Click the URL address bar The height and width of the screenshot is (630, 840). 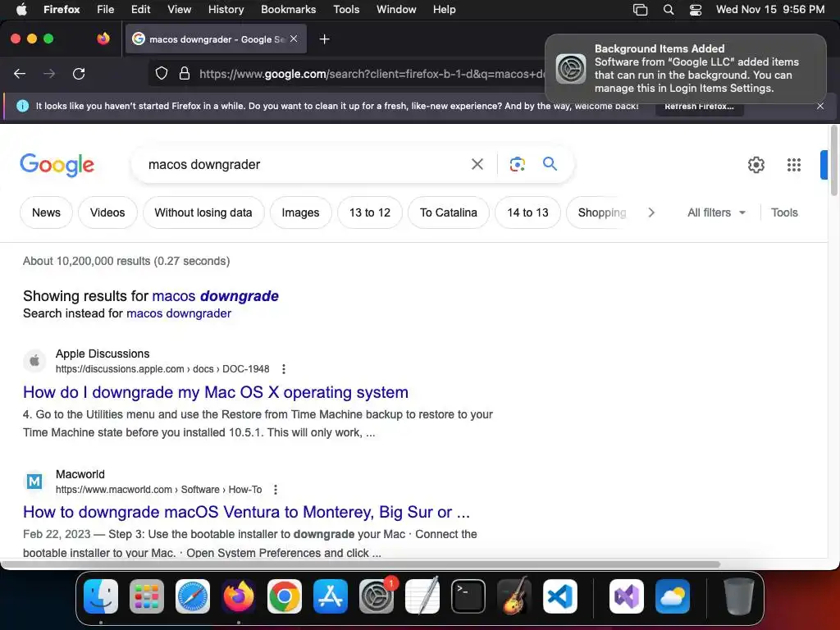coord(372,74)
